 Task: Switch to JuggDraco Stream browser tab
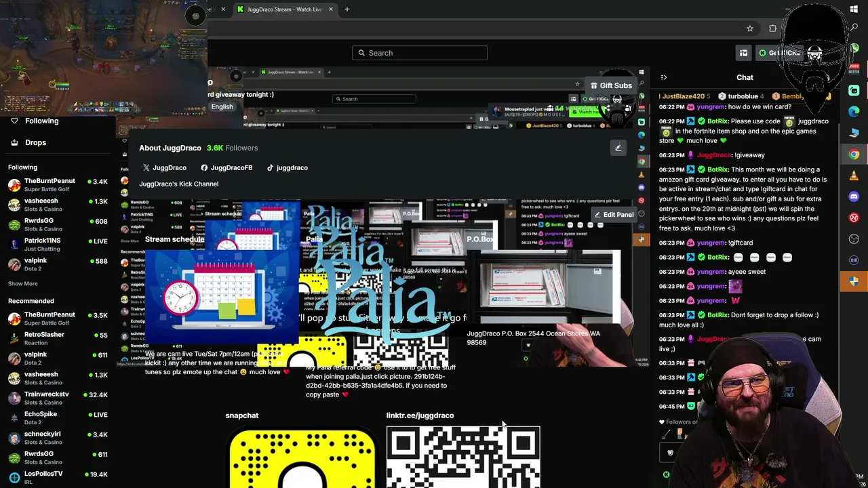pyautogui.click(x=285, y=9)
